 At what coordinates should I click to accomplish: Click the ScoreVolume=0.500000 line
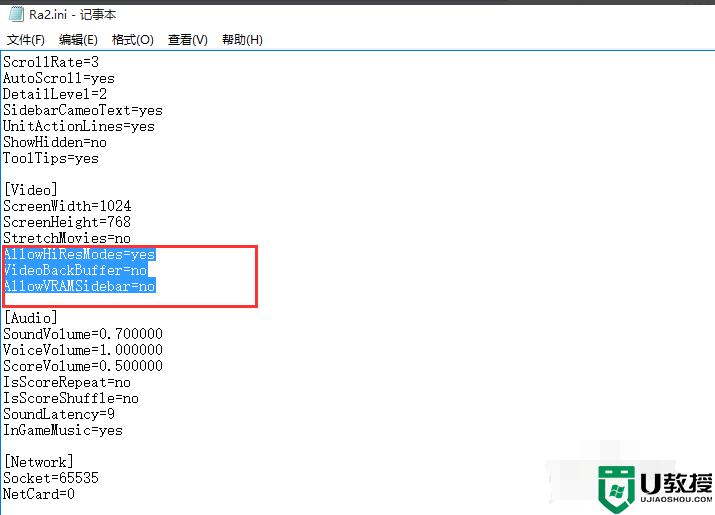coord(83,366)
